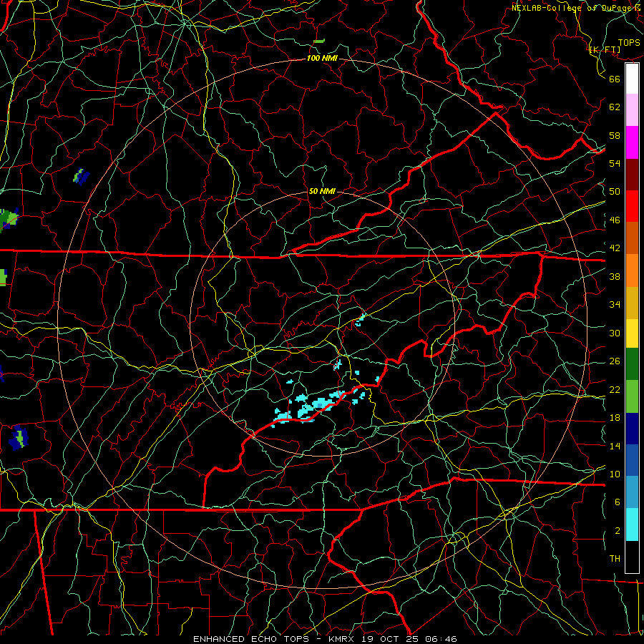
Task: Click the 66 legend value
Action: click(615, 79)
